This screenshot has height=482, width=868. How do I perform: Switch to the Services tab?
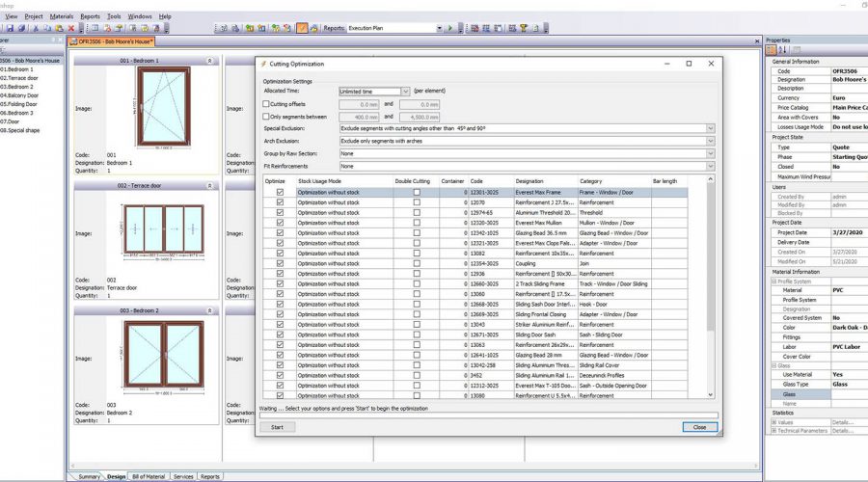click(183, 476)
